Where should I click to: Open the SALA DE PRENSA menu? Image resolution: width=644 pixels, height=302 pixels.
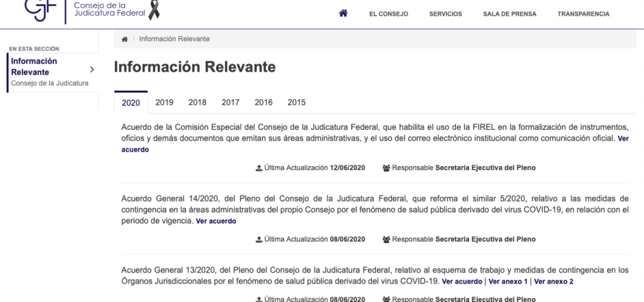coord(509,14)
